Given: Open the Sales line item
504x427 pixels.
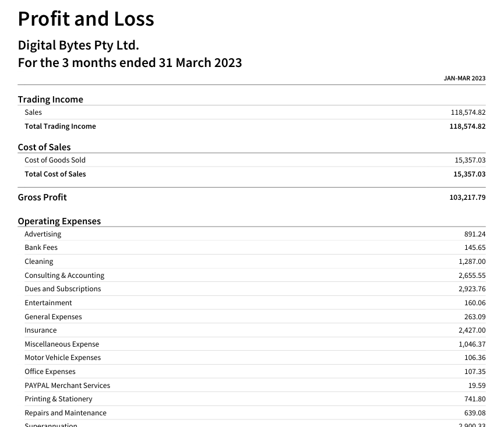Looking at the screenshot, I should point(33,112).
